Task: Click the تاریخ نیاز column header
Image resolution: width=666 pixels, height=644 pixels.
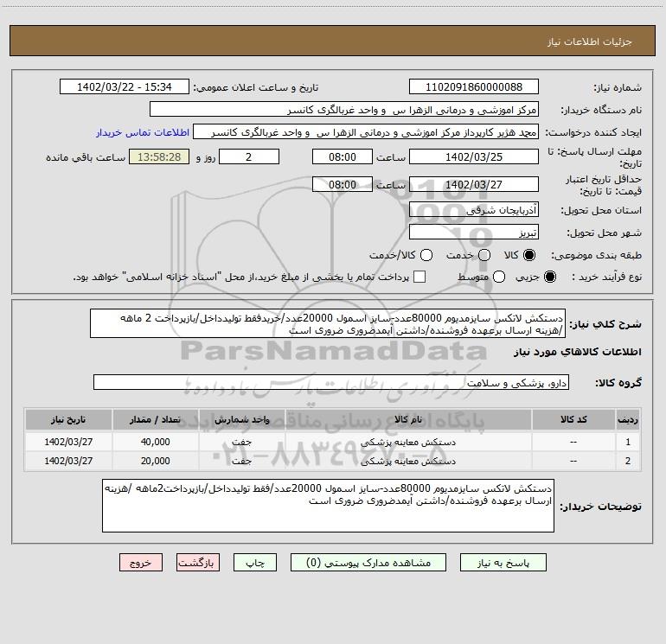Action: [68, 419]
